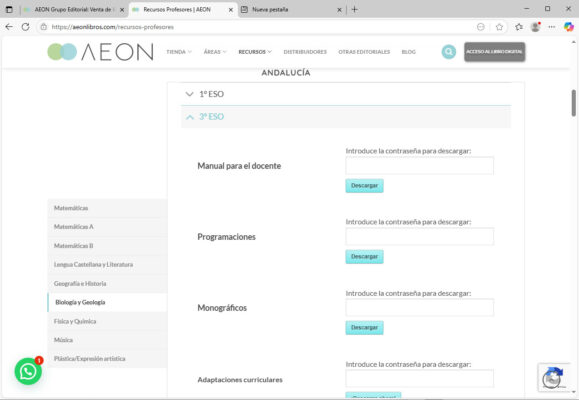Click the AEON logo
Viewport: 579px width, 400px height.
[100, 52]
